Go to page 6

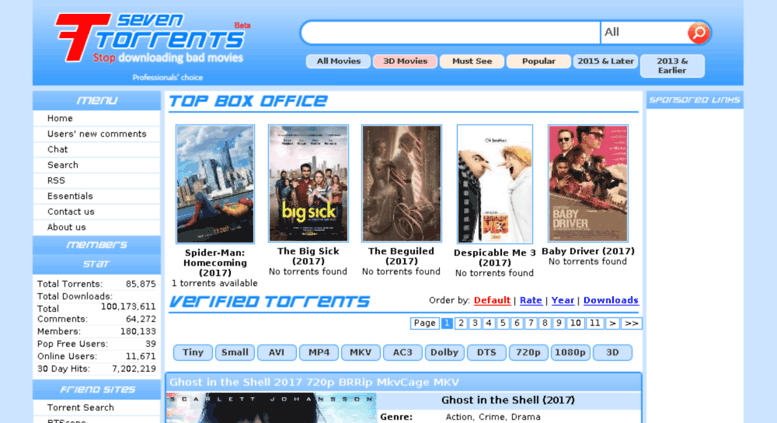pyautogui.click(x=517, y=323)
